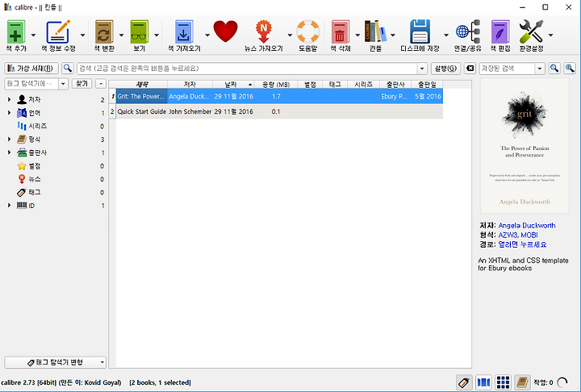
Task: Open the search history dropdown arrow
Action: (x=422, y=69)
